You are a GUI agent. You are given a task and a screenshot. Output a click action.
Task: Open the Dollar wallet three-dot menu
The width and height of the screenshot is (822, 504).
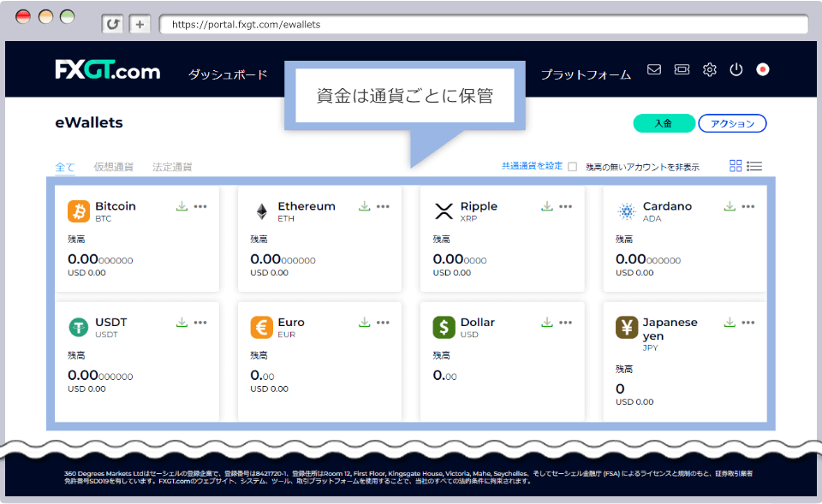point(566,323)
